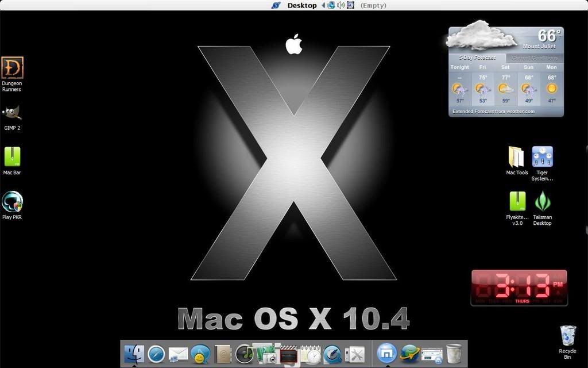Open the Mac Tools folder
The image size is (588, 368).
[x=516, y=157]
